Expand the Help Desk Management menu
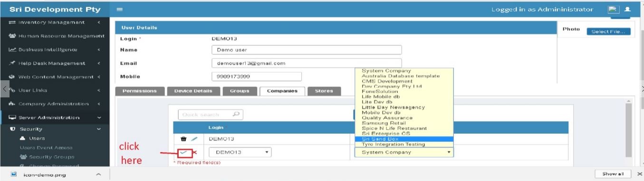This screenshot has width=644, height=181. tap(99, 63)
